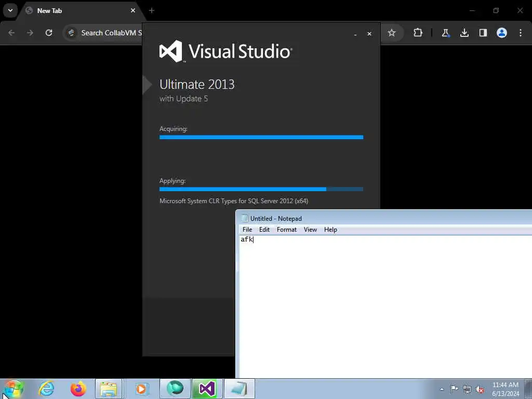This screenshot has width=532, height=399.
Task: Click the Notepad title bar icon
Action: (244, 219)
